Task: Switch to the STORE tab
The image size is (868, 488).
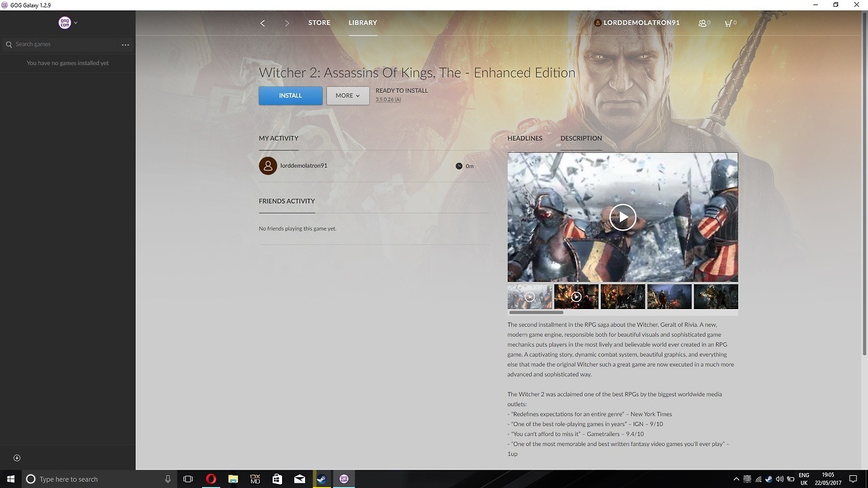Action: pyautogui.click(x=319, y=22)
